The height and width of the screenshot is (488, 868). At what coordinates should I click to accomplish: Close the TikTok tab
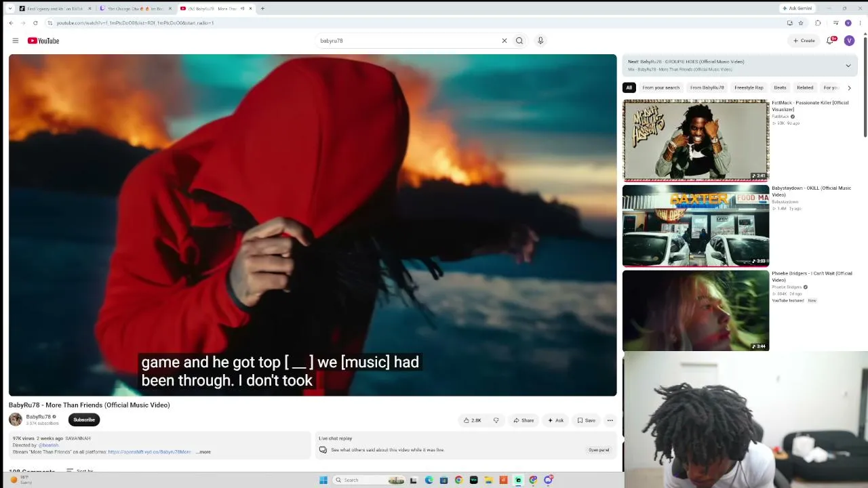[90, 9]
